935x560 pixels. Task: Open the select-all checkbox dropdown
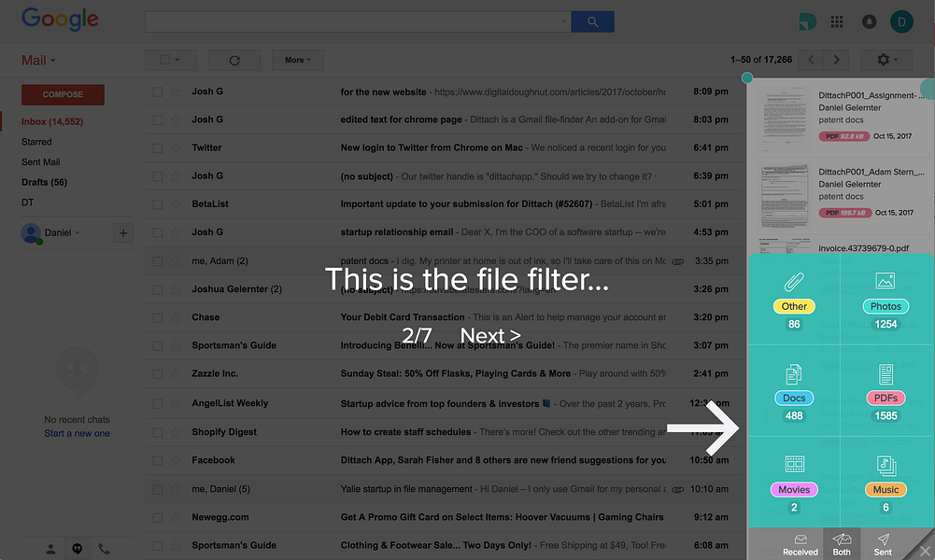click(x=170, y=60)
